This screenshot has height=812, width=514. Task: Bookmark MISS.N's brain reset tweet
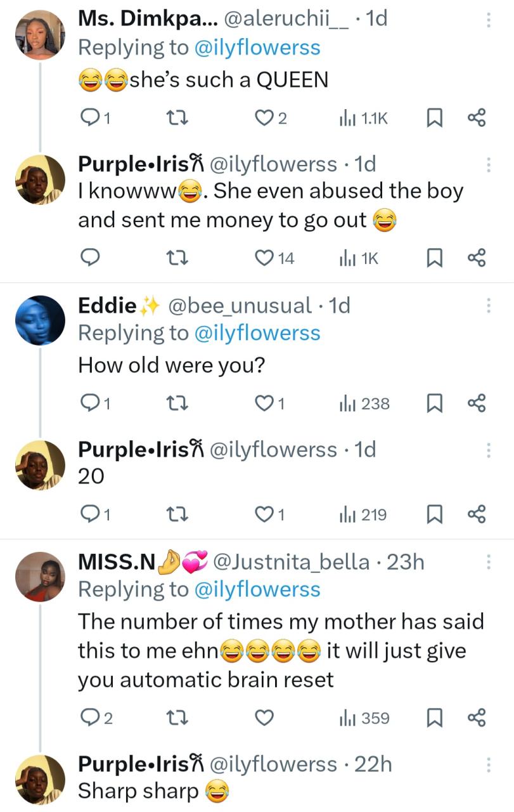pos(434,718)
